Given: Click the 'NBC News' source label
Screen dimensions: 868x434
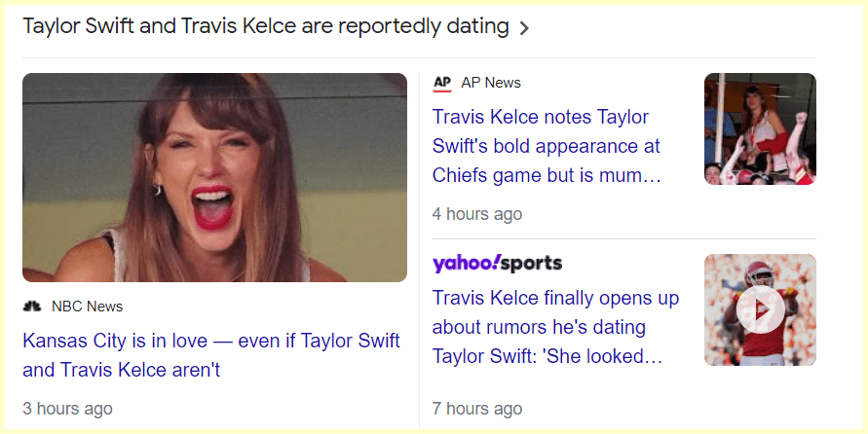Looking at the screenshot, I should coord(88,307).
